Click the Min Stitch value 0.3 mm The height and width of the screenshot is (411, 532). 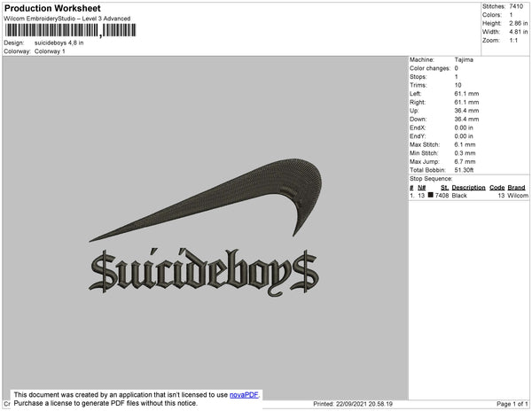point(465,153)
